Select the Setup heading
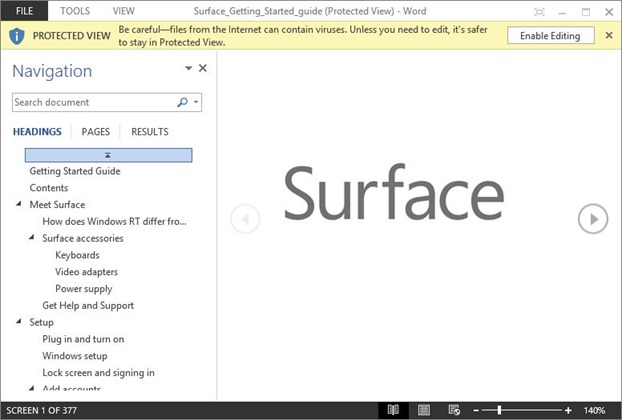The width and height of the screenshot is (622, 420). [41, 322]
